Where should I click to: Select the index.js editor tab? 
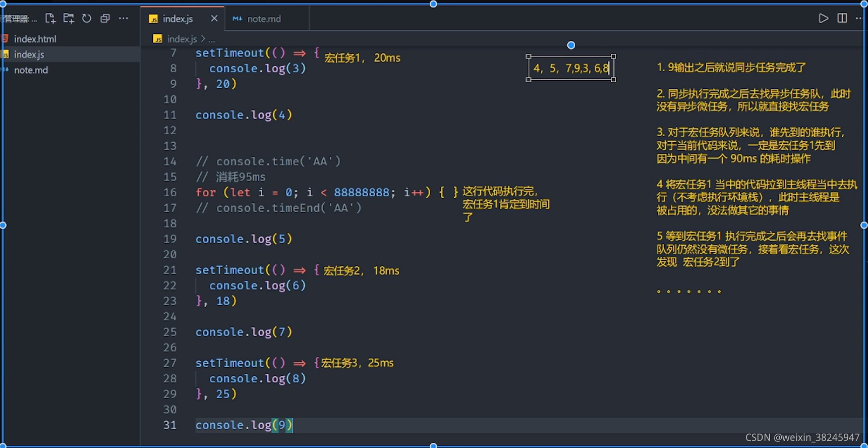(178, 19)
